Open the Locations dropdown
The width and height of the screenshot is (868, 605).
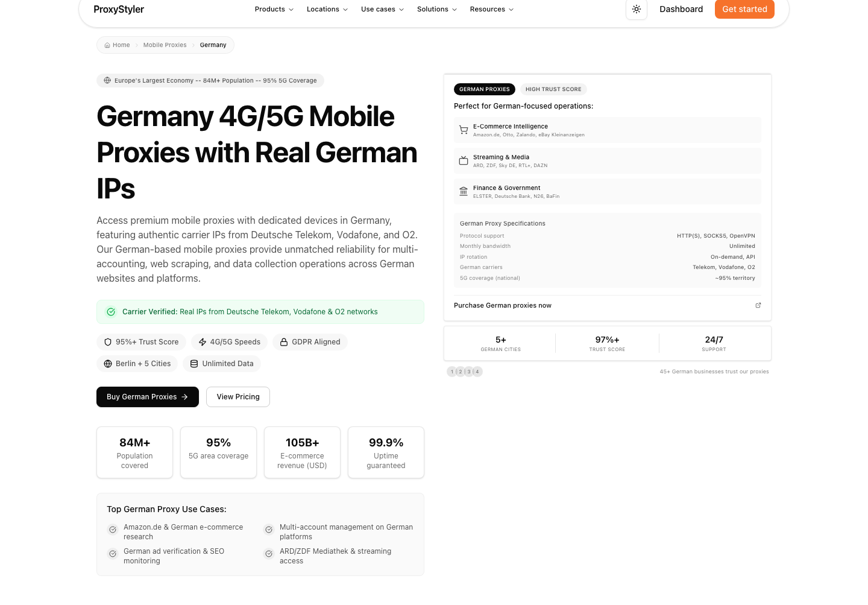pos(327,9)
